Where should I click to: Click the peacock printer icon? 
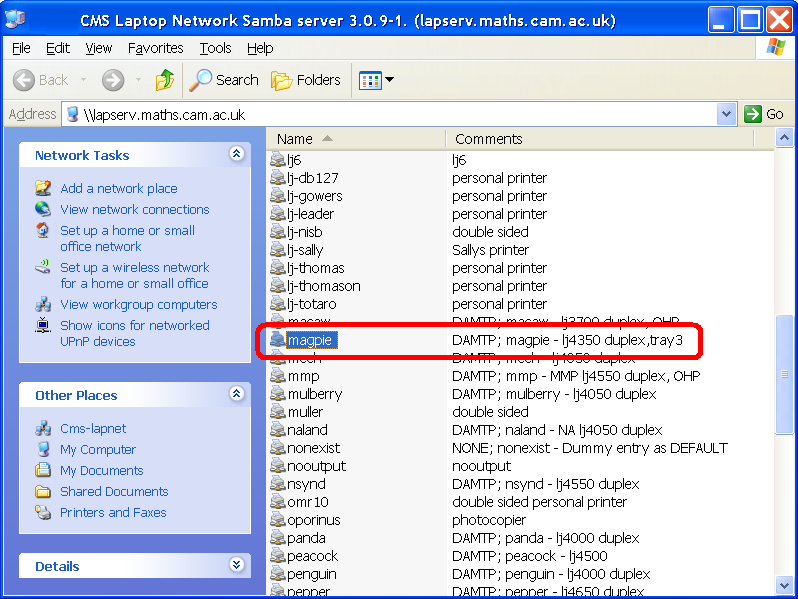click(x=278, y=556)
